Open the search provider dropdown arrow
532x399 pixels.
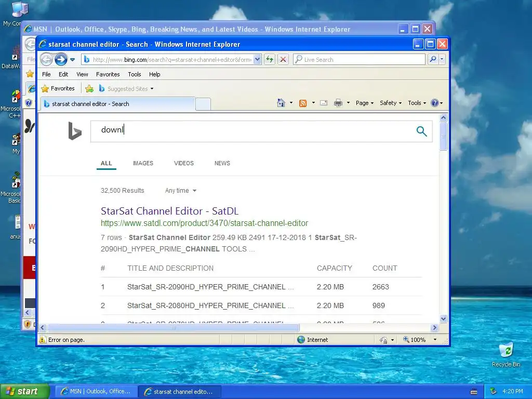[x=442, y=59]
